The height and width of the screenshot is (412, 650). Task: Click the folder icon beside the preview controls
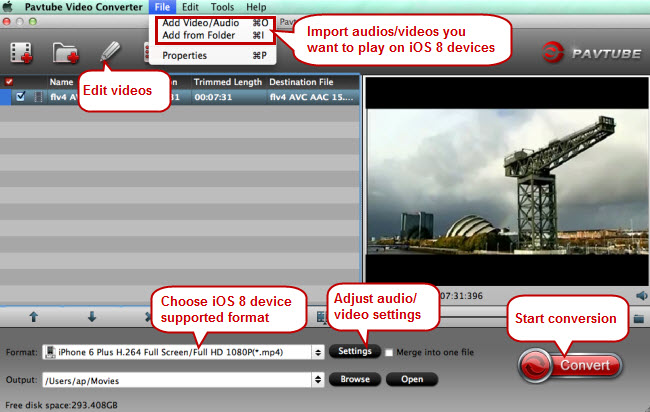639,319
